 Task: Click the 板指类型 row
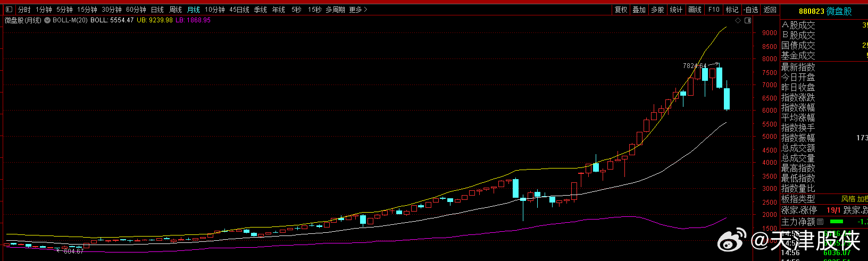(x=824, y=198)
